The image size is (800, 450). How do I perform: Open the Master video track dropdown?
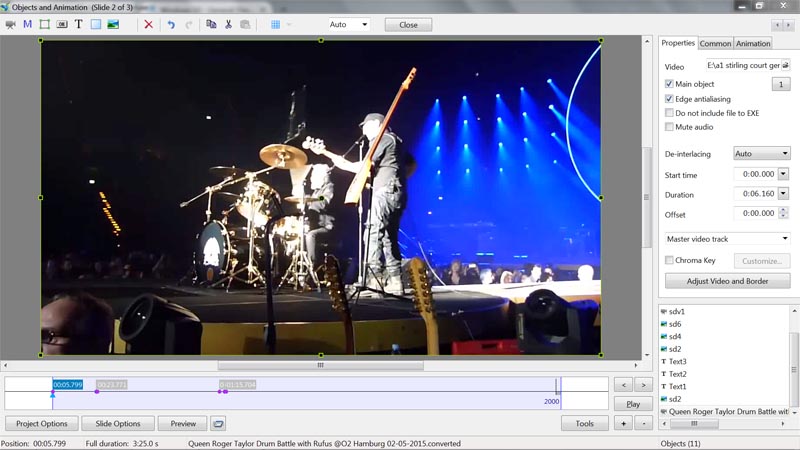[728, 239]
